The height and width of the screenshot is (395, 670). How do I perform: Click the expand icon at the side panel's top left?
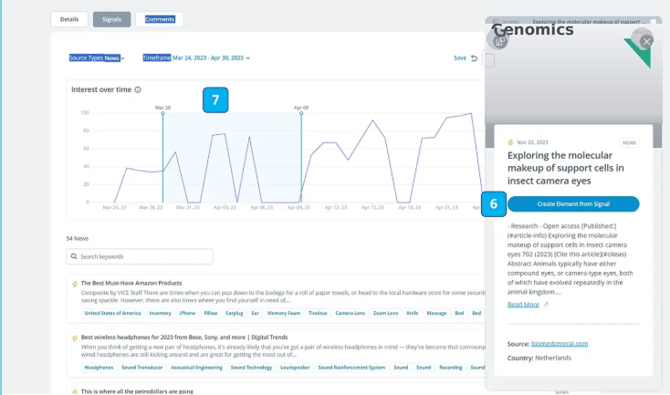(500, 41)
